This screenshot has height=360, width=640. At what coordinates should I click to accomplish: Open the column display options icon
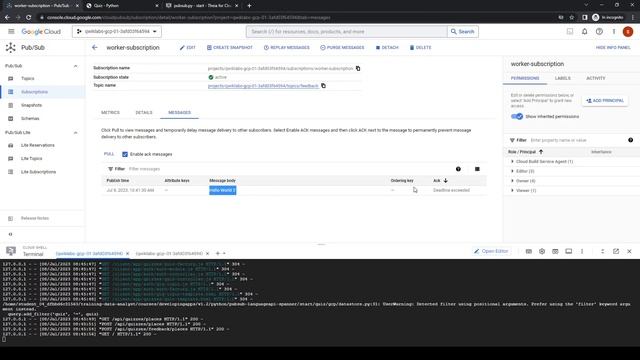(477, 169)
